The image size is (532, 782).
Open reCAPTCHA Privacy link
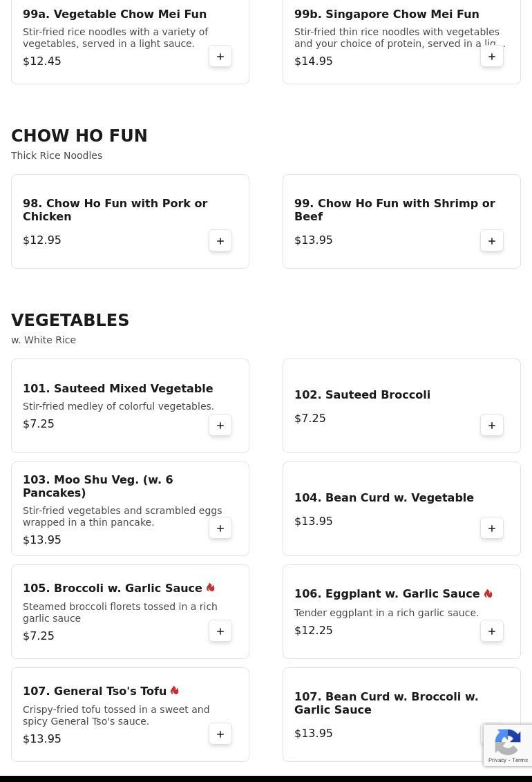497,760
